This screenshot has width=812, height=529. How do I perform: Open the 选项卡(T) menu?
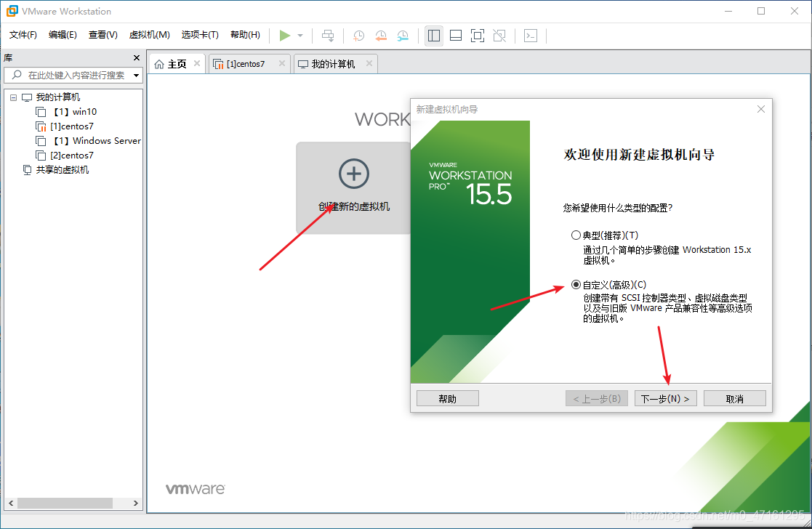200,35
